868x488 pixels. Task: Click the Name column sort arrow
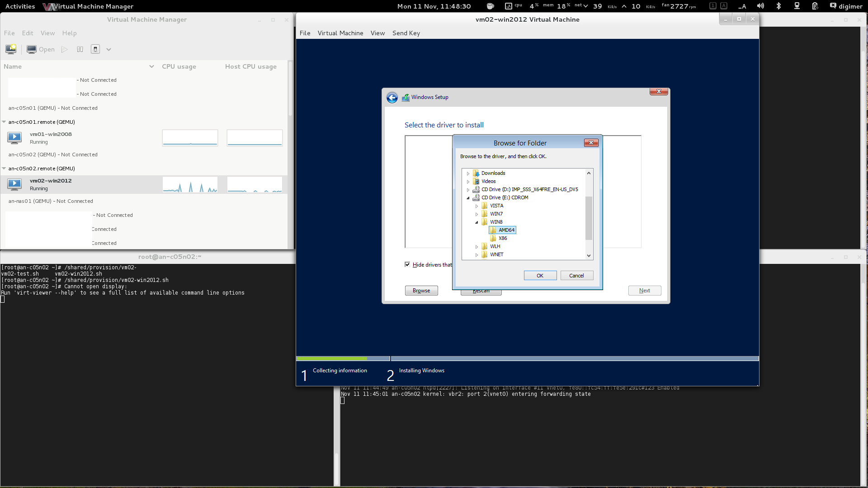(x=151, y=66)
